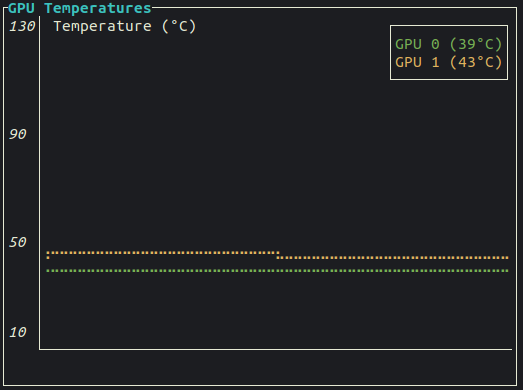This screenshot has height=390, width=523.
Task: Click the 90 y-axis label
Action: 17,134
